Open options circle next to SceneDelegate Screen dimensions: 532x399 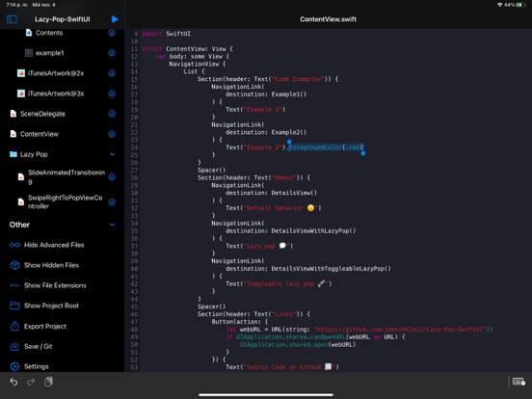coord(112,114)
